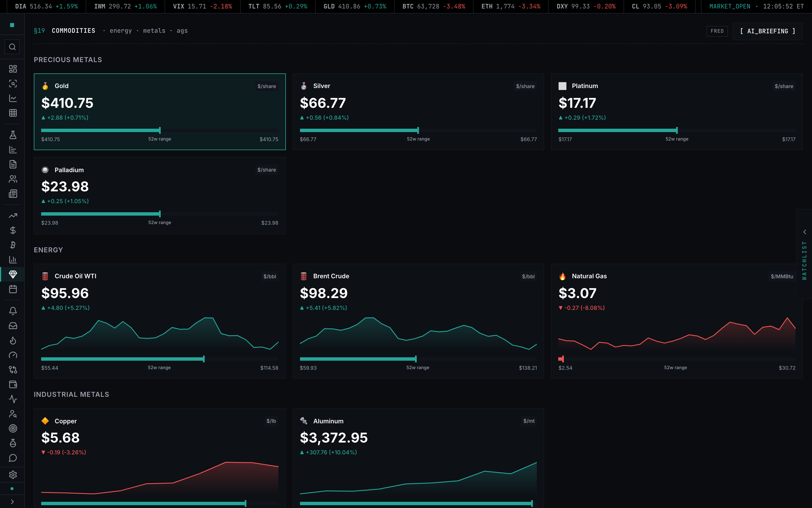812x508 pixels.
Task: Select the Palladium commodity card
Action: pyautogui.click(x=160, y=196)
